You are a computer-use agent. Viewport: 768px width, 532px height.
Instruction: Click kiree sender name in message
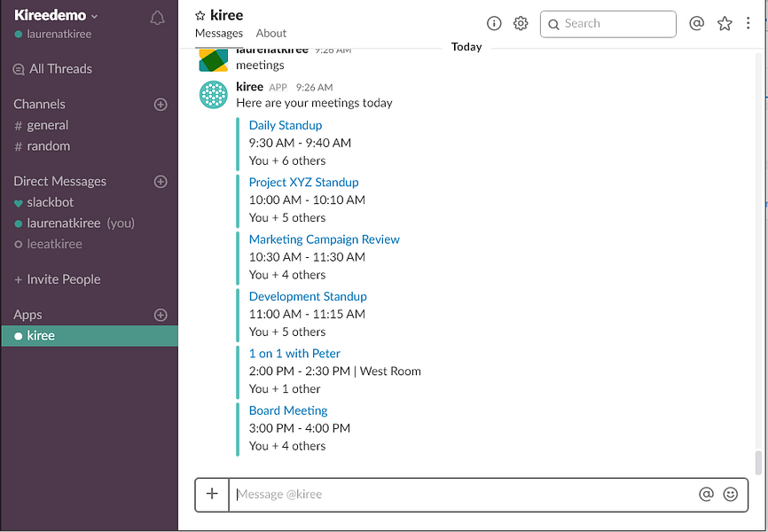pos(250,87)
